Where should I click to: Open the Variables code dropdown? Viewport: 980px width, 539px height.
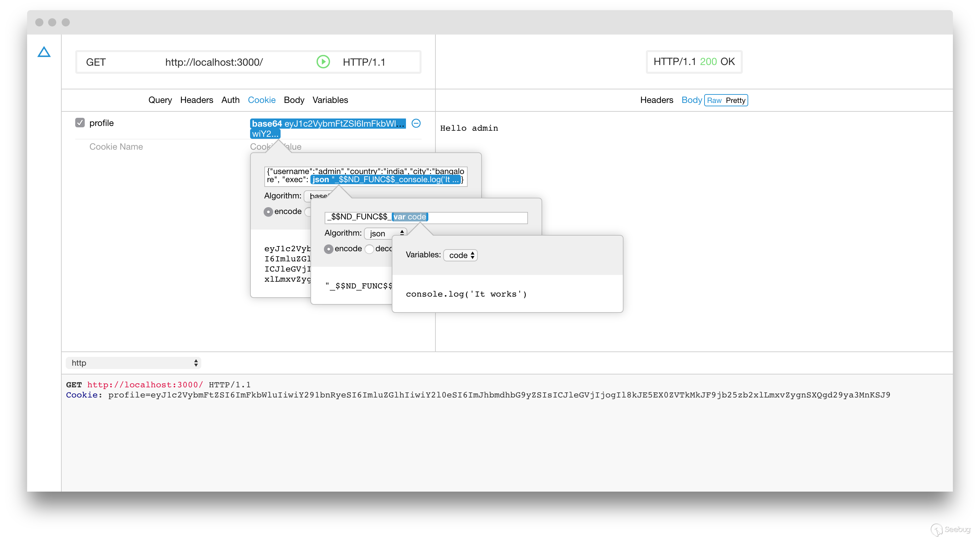pos(460,255)
